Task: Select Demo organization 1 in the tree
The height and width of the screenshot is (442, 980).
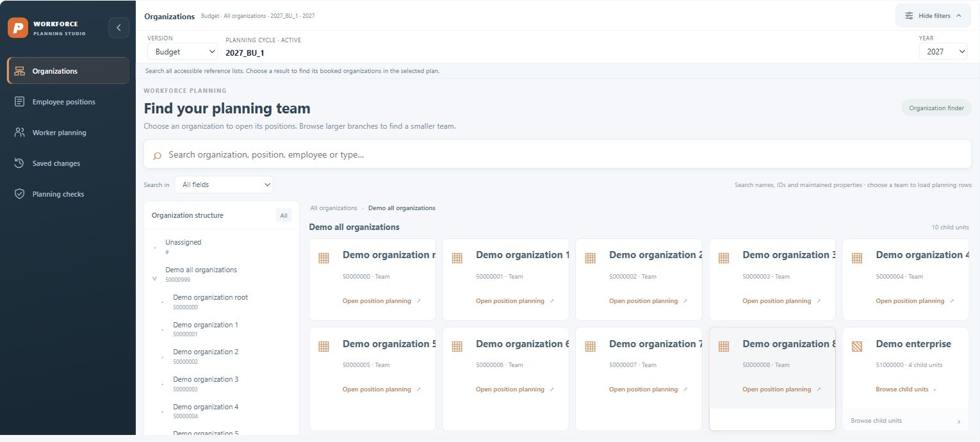Action: (x=205, y=325)
